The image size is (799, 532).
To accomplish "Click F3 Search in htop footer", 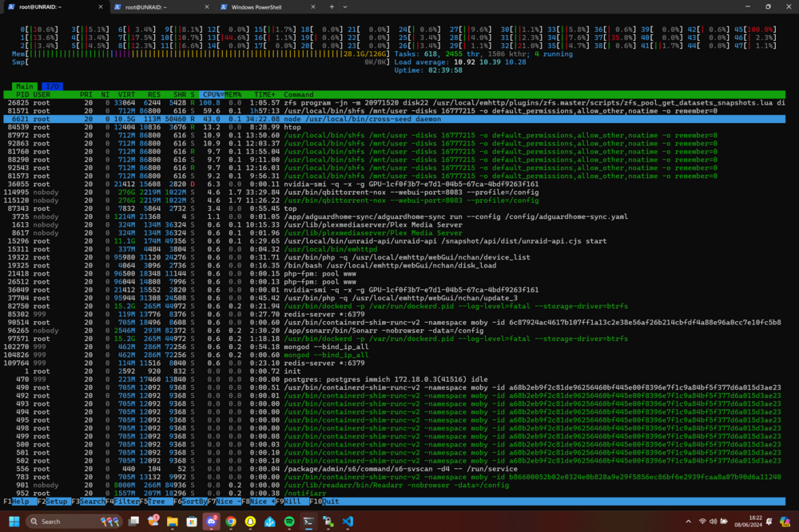I will 88,502.
